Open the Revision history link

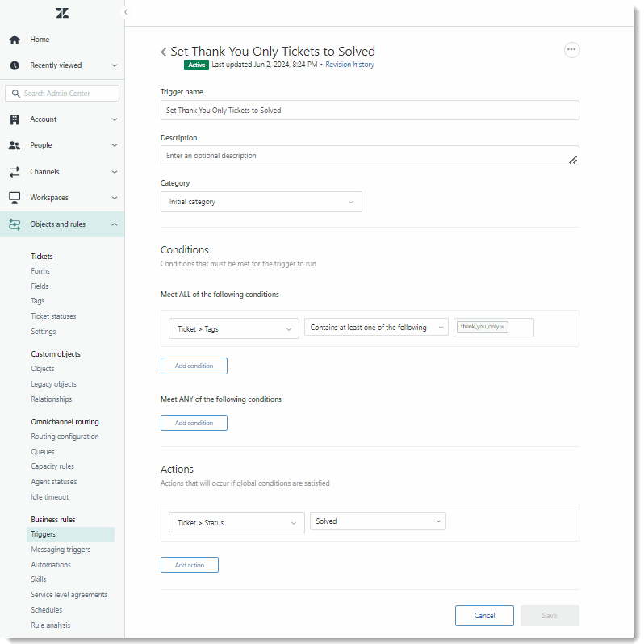tap(349, 65)
